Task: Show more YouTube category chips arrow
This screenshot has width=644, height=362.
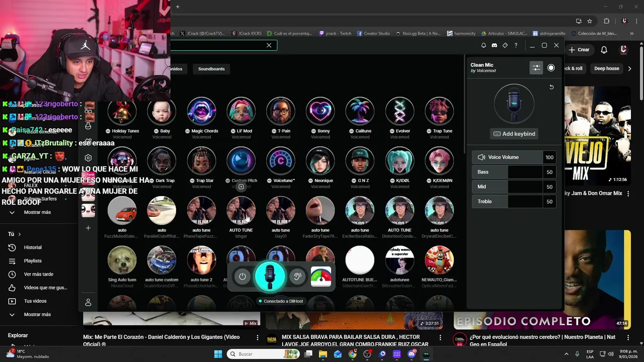Action: click(629, 68)
